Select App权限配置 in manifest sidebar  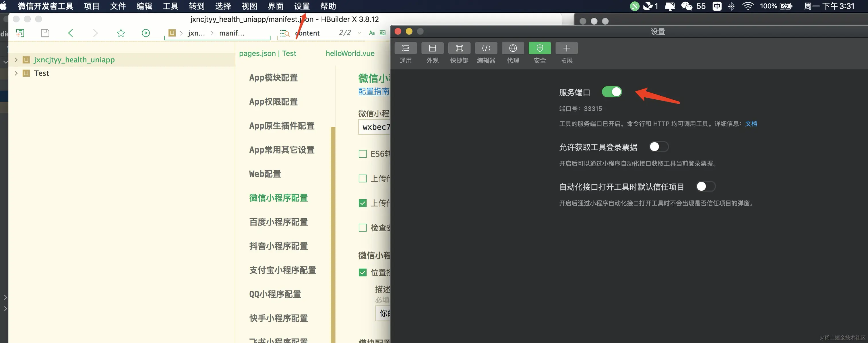click(x=273, y=102)
